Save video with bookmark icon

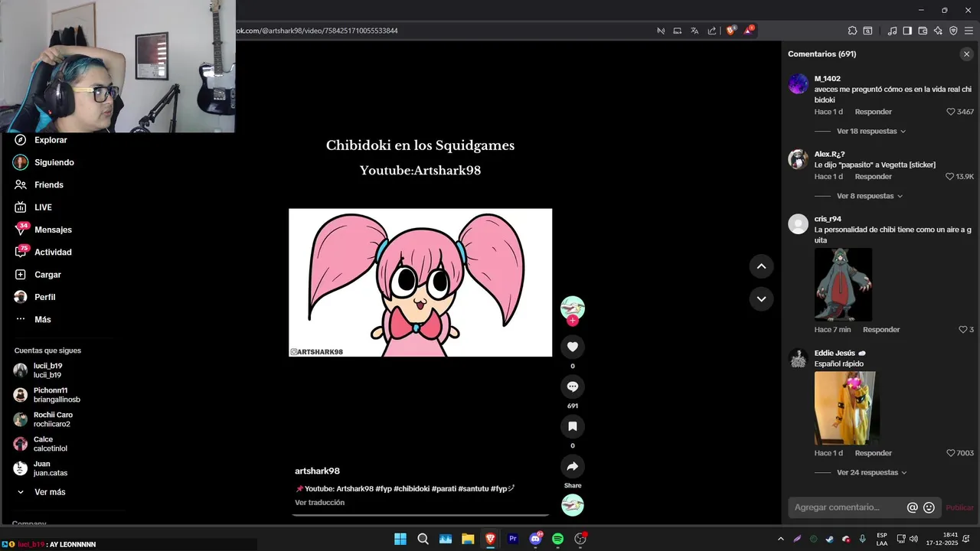[x=572, y=426]
